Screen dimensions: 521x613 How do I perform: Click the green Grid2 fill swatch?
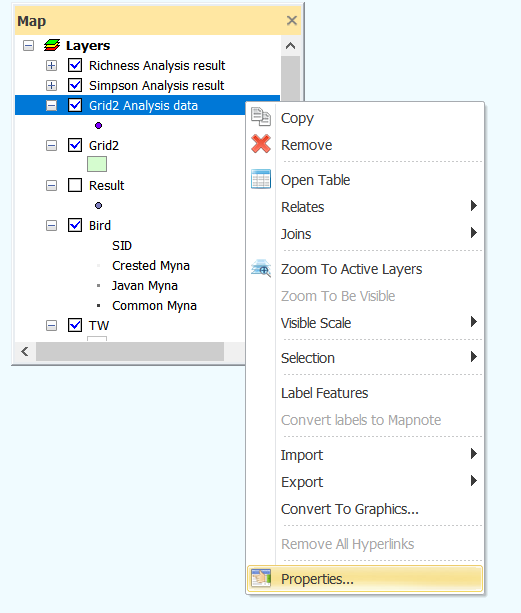[x=97, y=164]
